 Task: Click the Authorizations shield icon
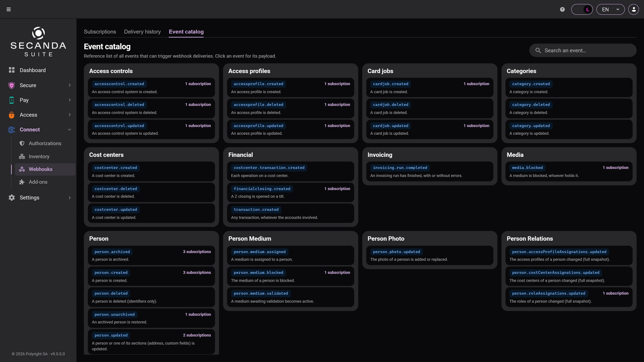pyautogui.click(x=22, y=143)
